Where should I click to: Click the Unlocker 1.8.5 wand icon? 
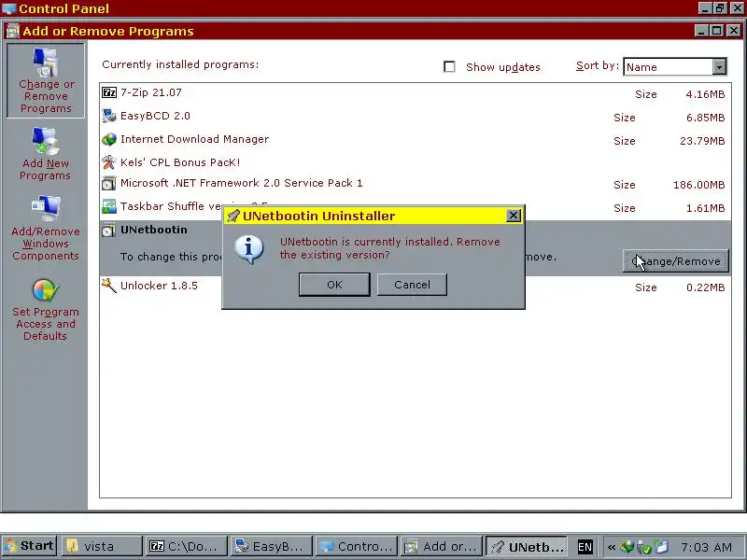tap(109, 286)
